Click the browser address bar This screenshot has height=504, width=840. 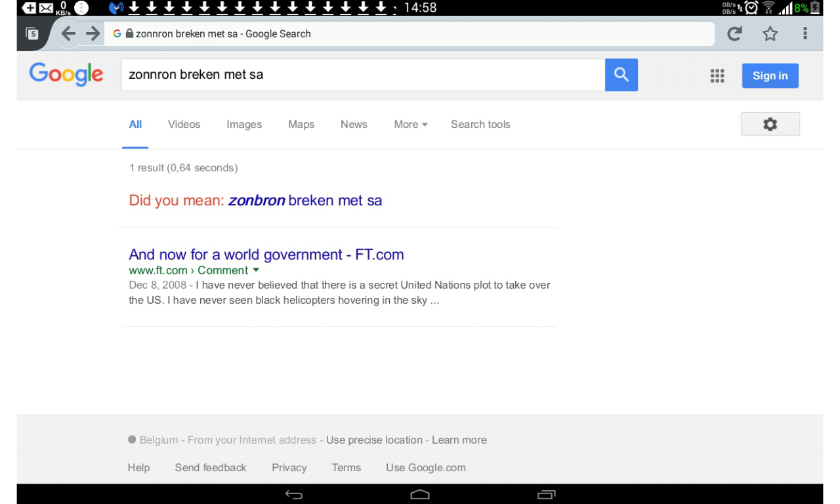coord(409,33)
